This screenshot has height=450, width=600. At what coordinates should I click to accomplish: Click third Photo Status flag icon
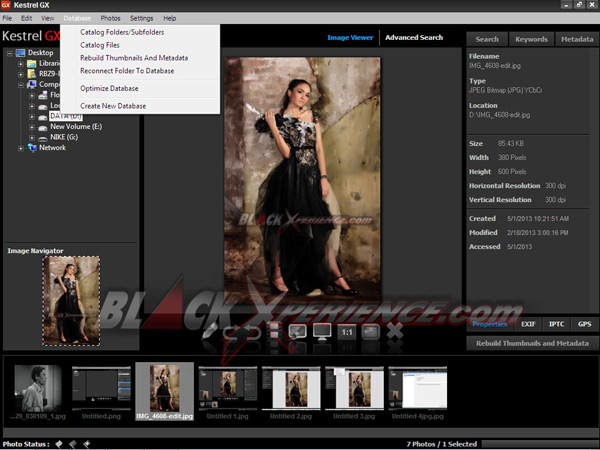click(x=87, y=444)
